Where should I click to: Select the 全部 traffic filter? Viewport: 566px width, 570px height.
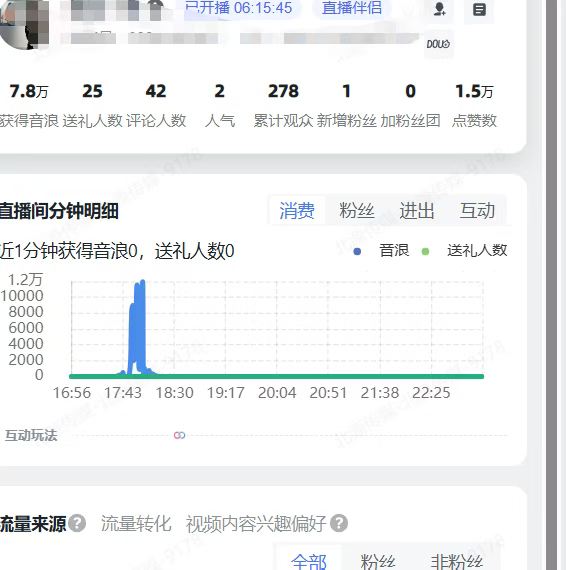(x=309, y=561)
